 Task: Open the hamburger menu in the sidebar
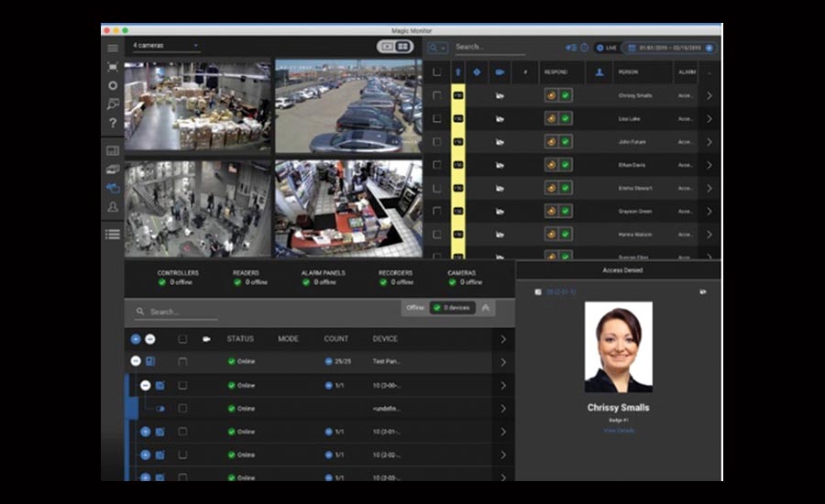coord(113,48)
